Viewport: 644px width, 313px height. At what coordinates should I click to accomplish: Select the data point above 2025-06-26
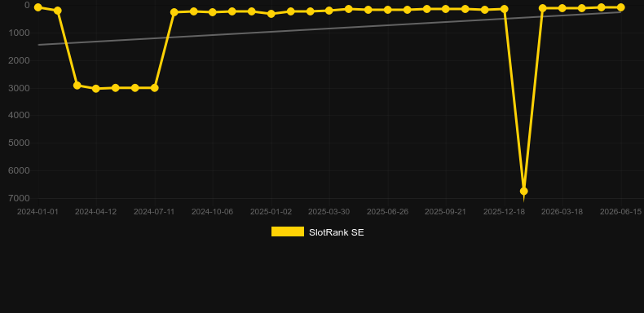pos(387,10)
